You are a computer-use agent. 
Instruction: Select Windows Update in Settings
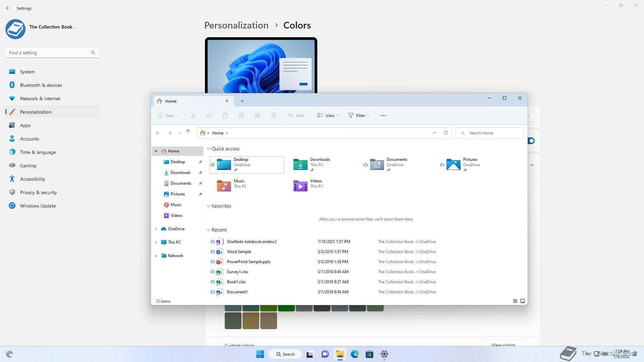52,206
